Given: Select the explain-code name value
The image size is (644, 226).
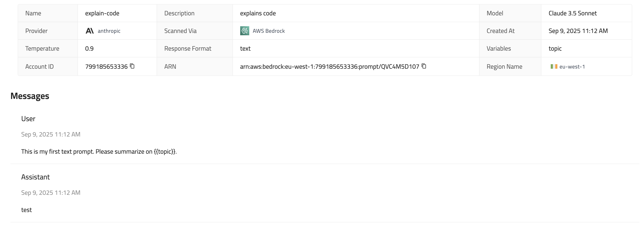Looking at the screenshot, I should (102, 13).
